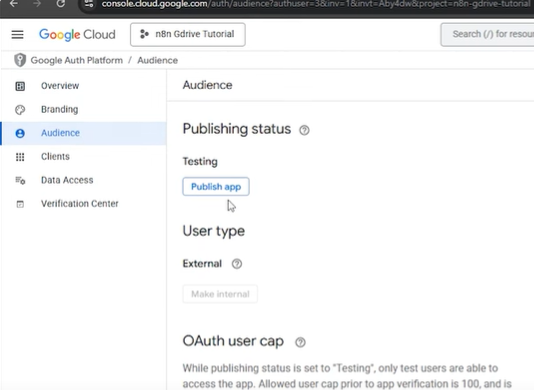Click the Publish app button
Image resolution: width=534 pixels, height=390 pixels.
point(216,187)
